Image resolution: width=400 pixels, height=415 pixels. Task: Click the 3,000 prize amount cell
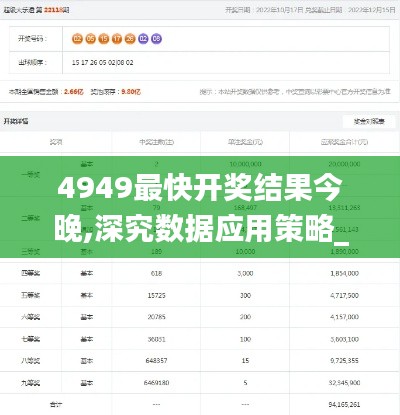[x=245, y=273]
